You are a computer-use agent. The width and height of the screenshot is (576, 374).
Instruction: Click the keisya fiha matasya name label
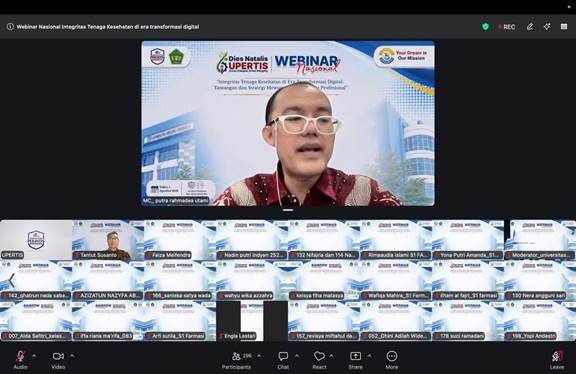[x=317, y=295]
